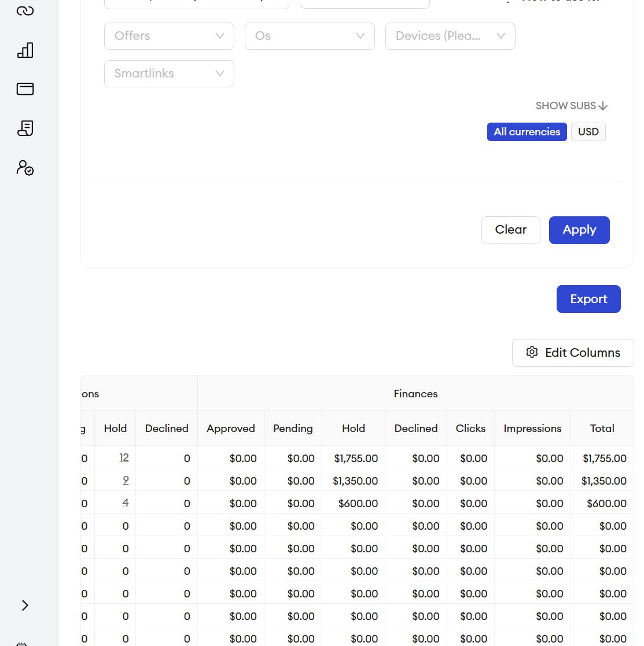
Task: Expand the Smartlinks filter dropdown
Action: click(x=169, y=73)
